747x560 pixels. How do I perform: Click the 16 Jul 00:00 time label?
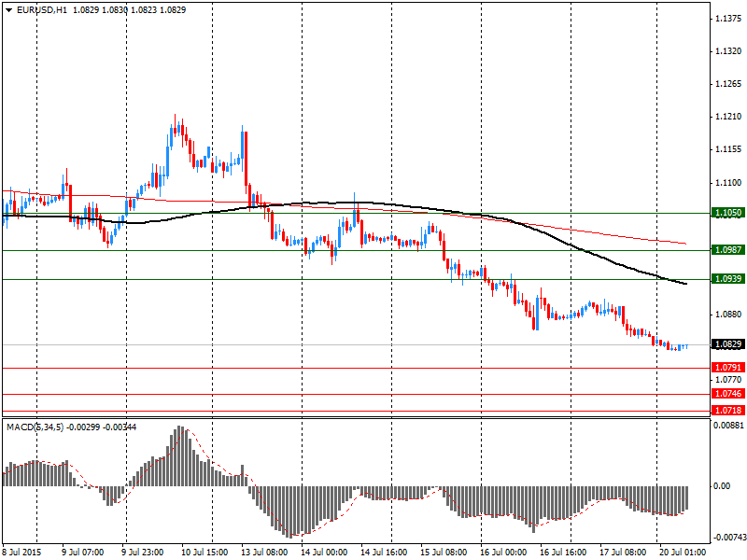click(x=503, y=553)
